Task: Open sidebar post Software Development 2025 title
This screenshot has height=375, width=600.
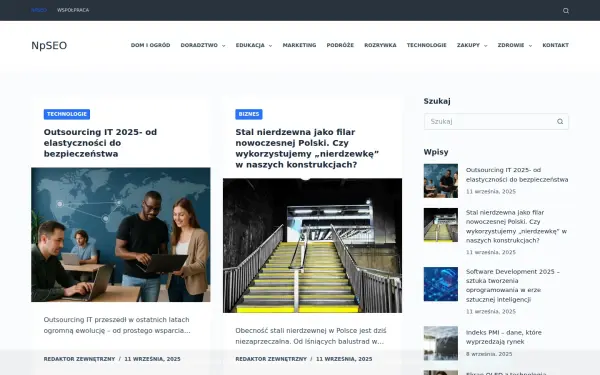Action: point(513,285)
